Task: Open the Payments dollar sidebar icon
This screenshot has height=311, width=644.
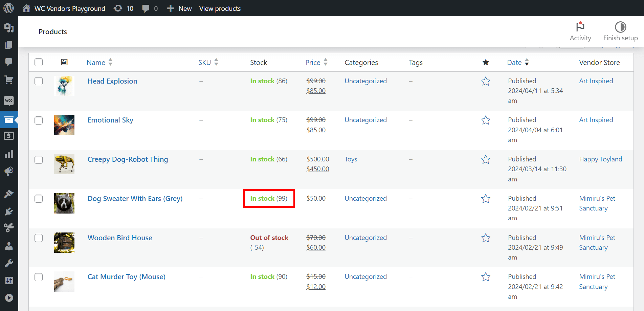Action: click(x=9, y=136)
